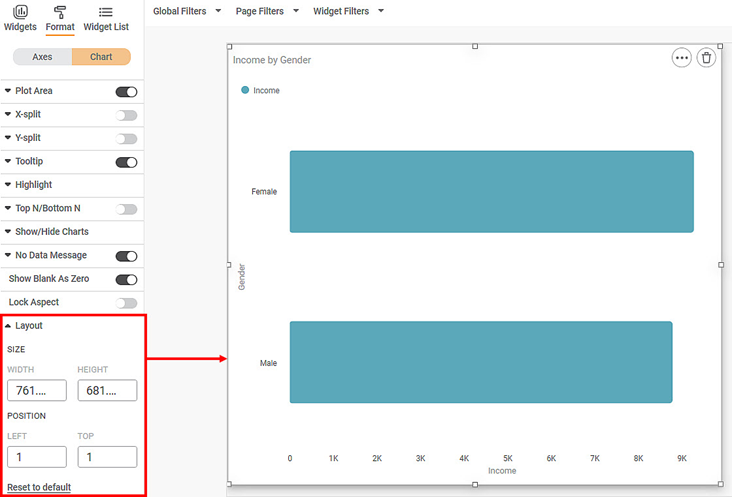Switch to the Axes tab

[42, 57]
